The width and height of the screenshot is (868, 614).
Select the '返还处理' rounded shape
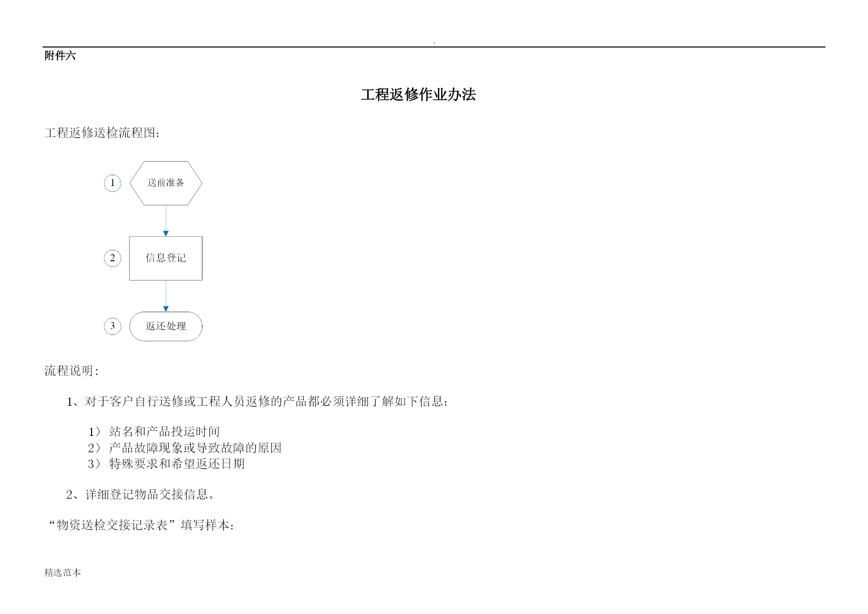tap(166, 327)
